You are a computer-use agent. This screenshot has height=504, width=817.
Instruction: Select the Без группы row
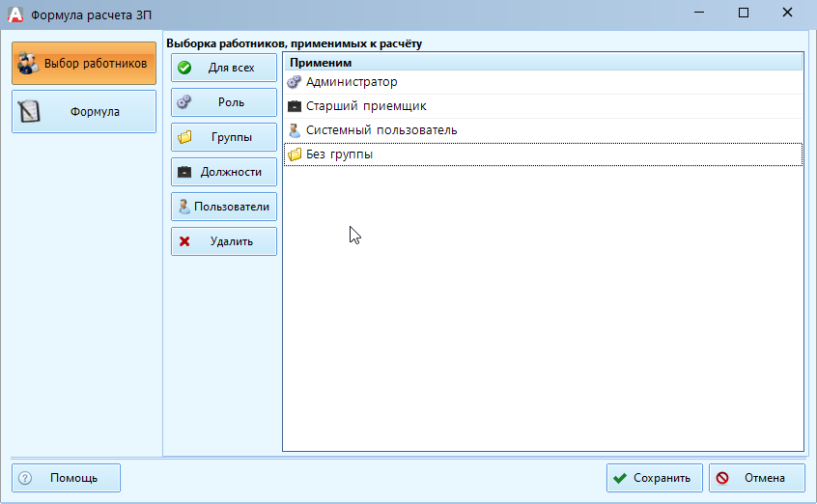339,154
